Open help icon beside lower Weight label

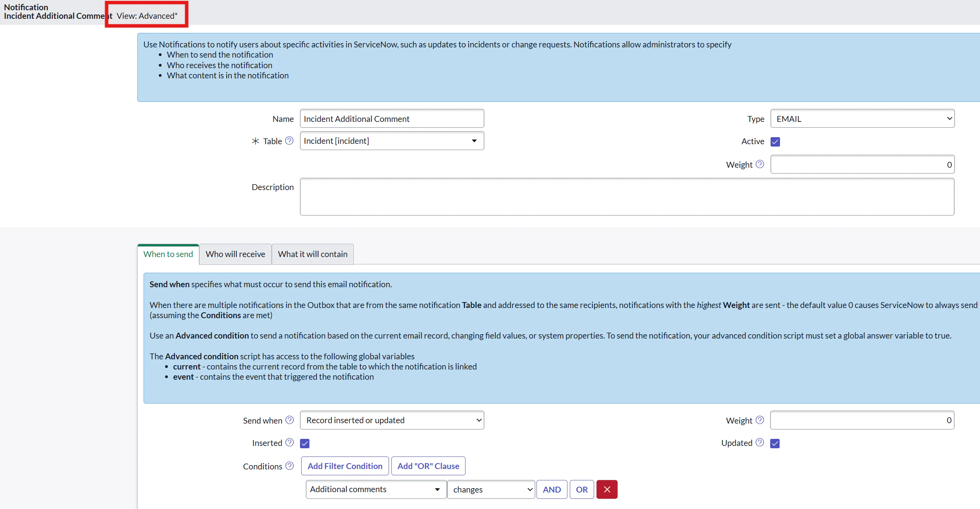tap(760, 420)
